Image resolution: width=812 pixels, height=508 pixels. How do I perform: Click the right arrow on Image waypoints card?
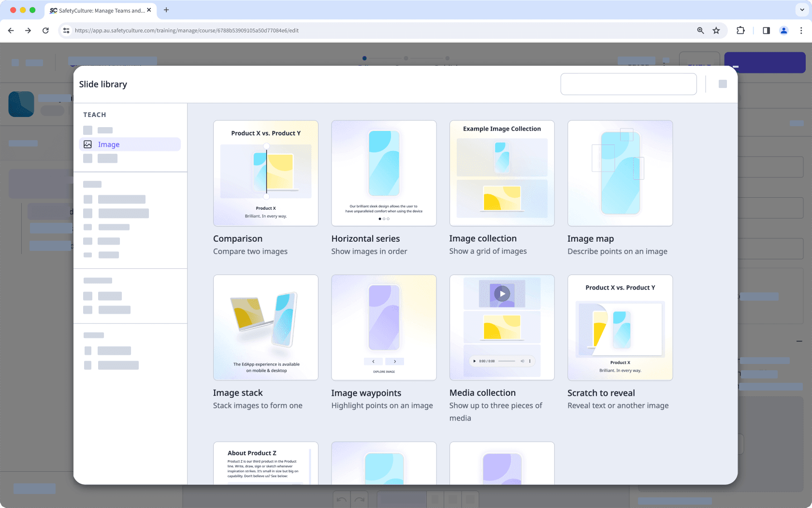click(x=394, y=361)
